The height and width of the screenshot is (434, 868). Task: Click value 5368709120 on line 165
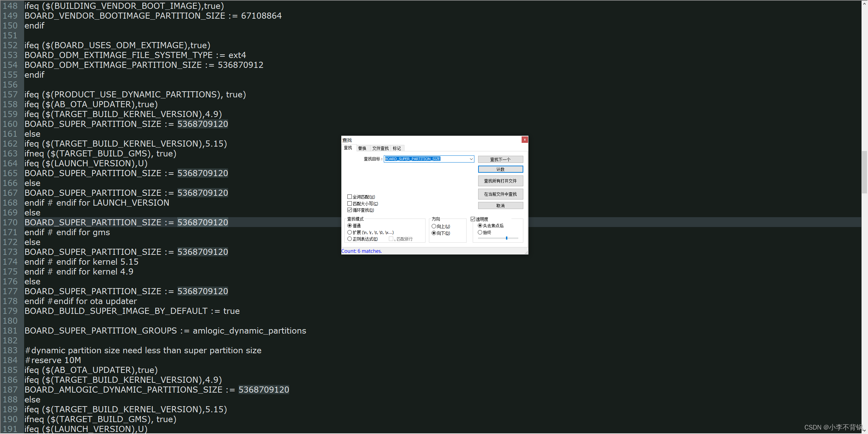tap(203, 173)
